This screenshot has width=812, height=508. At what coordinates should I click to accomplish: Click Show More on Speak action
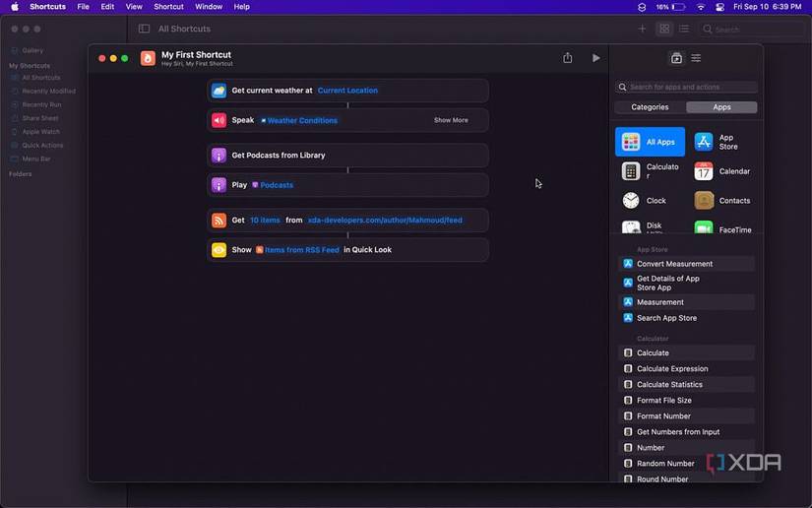451,120
